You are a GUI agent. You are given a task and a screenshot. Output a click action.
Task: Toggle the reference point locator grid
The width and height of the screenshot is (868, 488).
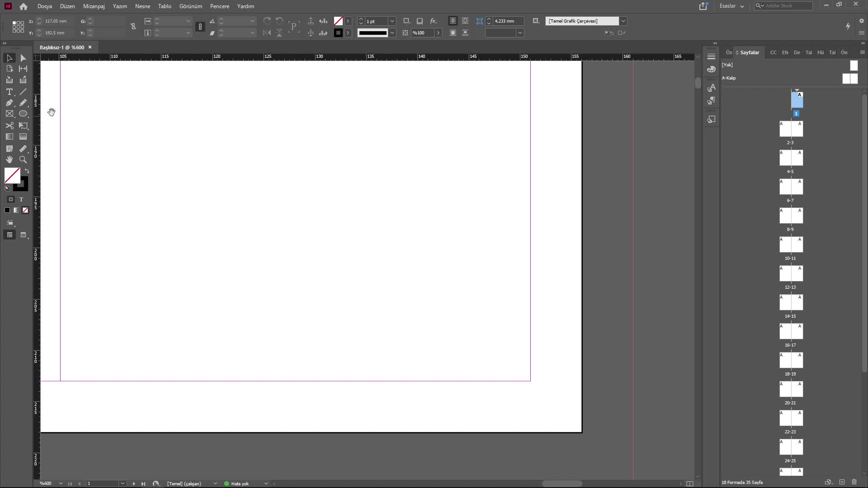[18, 27]
